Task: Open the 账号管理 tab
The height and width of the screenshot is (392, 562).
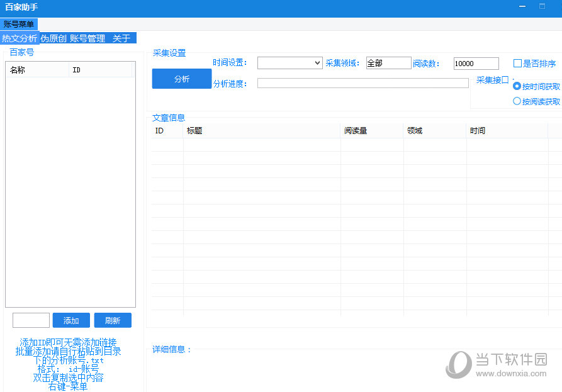Action: point(87,38)
